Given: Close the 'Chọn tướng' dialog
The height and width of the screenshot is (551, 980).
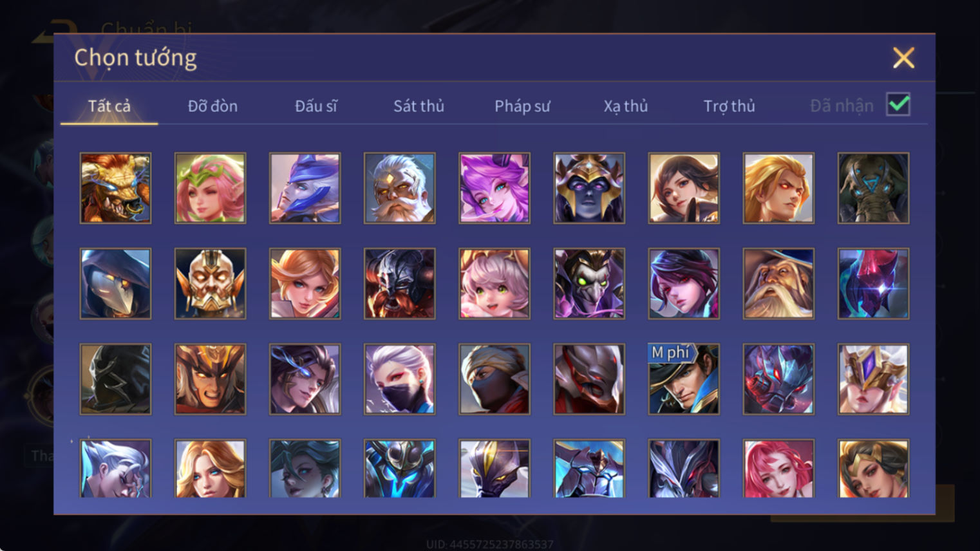Looking at the screenshot, I should click(x=903, y=58).
